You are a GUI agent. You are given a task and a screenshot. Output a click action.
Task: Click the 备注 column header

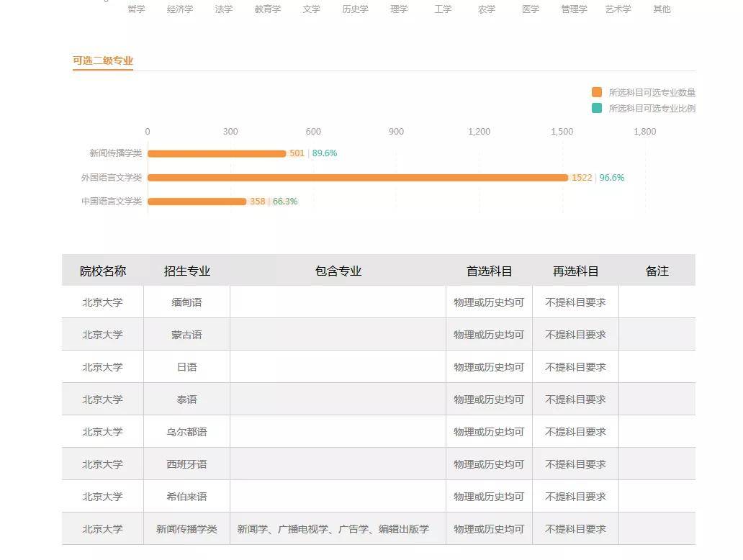click(x=657, y=271)
